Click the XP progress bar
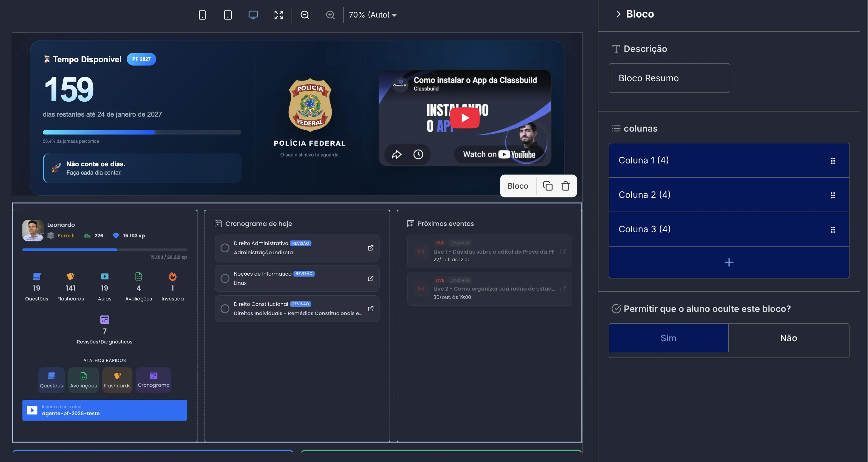Viewport: 868px width, 462px height. [105, 250]
